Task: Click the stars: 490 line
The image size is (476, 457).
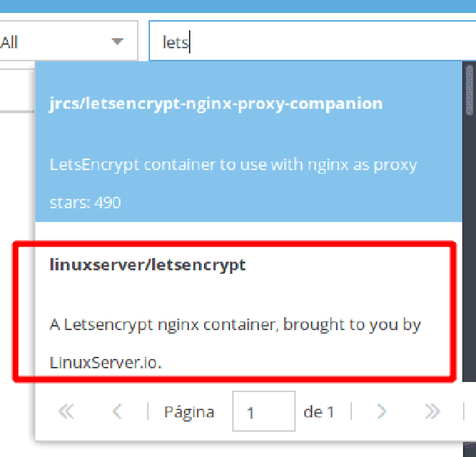Action: click(x=85, y=203)
